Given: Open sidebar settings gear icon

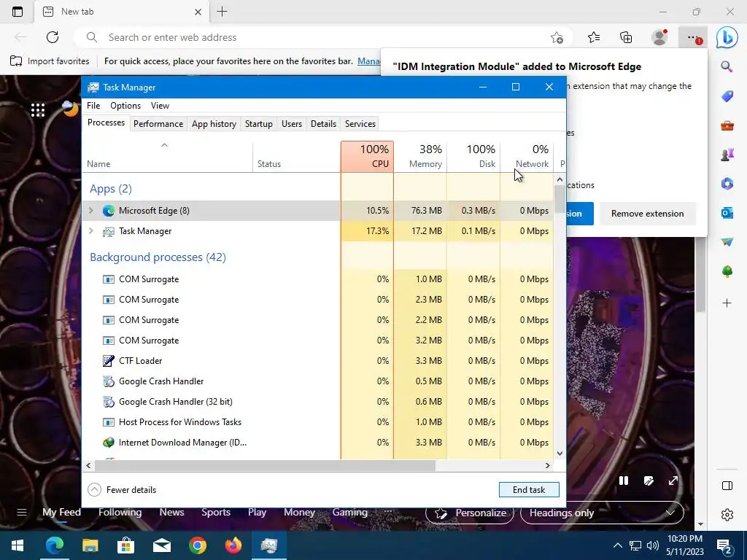Looking at the screenshot, I should pyautogui.click(x=727, y=515).
